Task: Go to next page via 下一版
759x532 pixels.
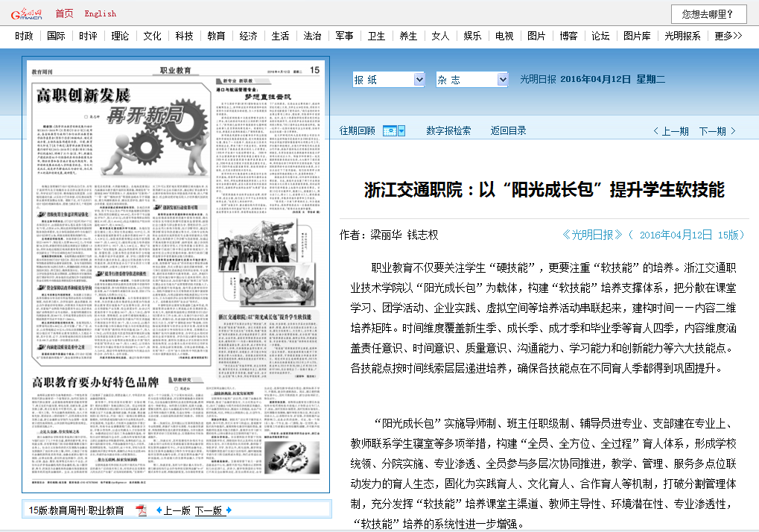Action: (x=213, y=510)
